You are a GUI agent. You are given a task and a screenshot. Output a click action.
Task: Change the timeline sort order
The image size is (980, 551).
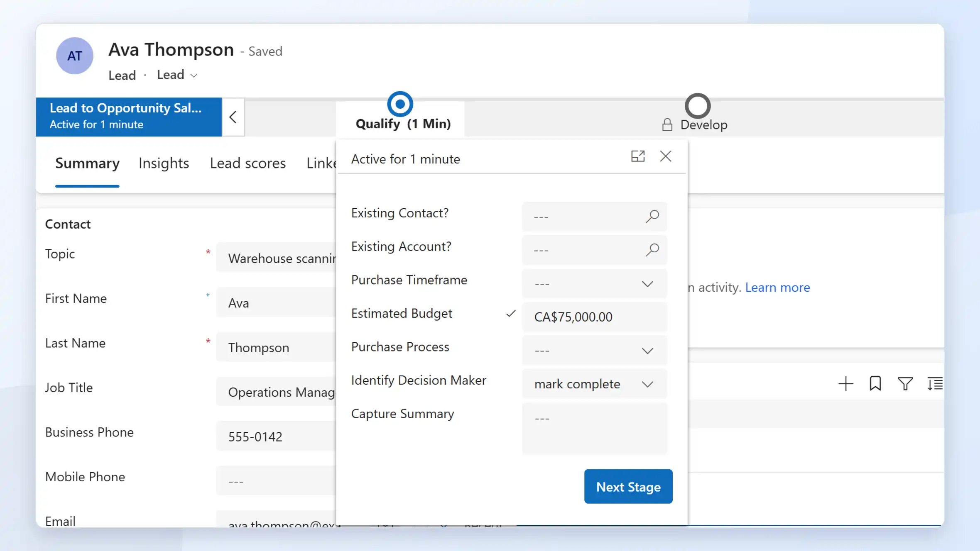(x=935, y=384)
